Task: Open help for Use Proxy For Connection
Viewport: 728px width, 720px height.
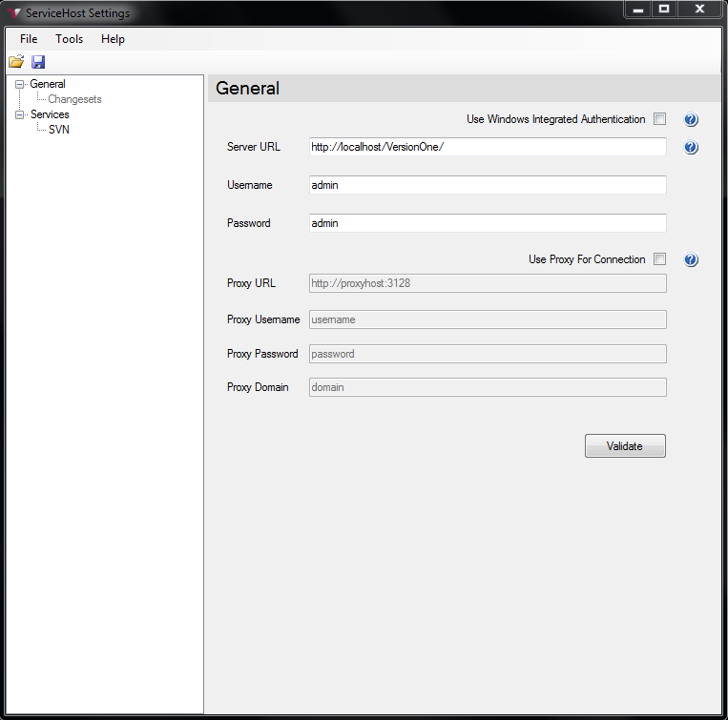Action: 691,259
